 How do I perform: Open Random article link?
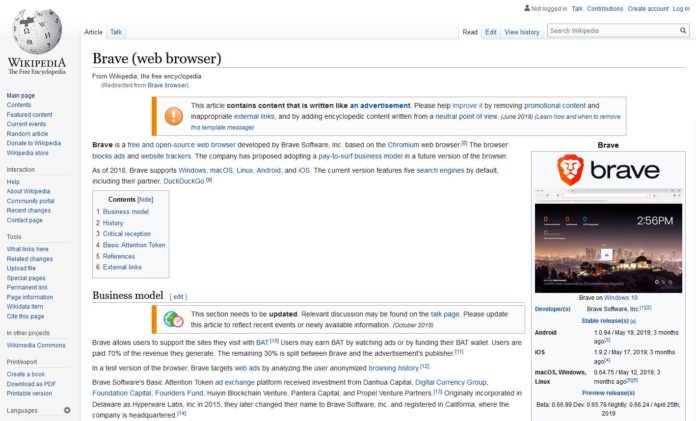[27, 134]
